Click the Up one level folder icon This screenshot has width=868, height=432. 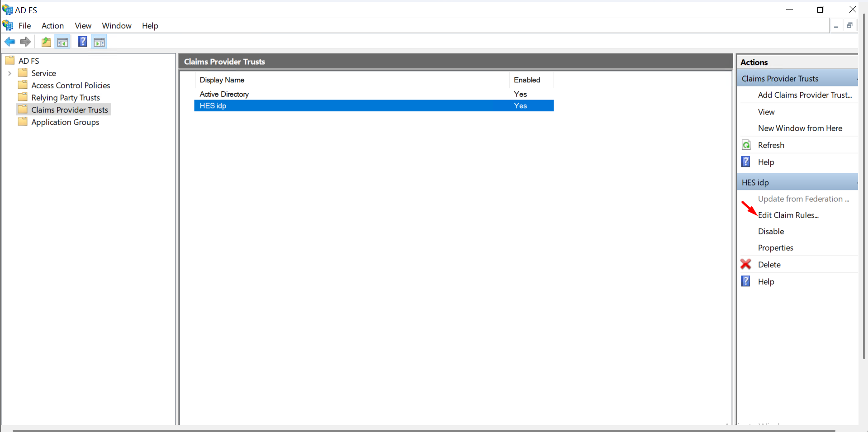click(x=46, y=42)
